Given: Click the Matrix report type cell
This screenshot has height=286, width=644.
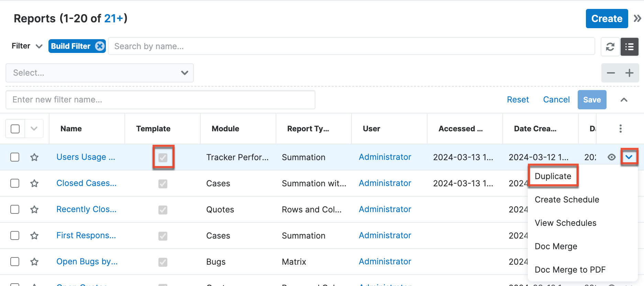Looking at the screenshot, I should (x=294, y=262).
